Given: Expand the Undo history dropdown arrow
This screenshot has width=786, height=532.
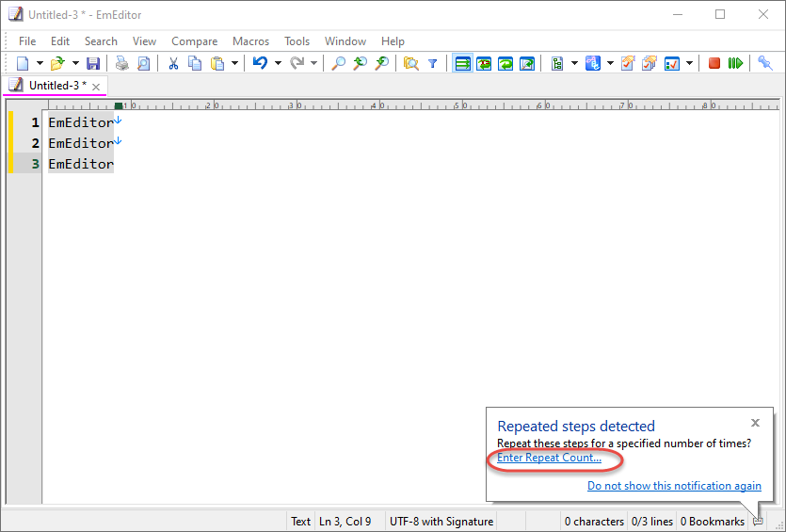Looking at the screenshot, I should coord(278,64).
